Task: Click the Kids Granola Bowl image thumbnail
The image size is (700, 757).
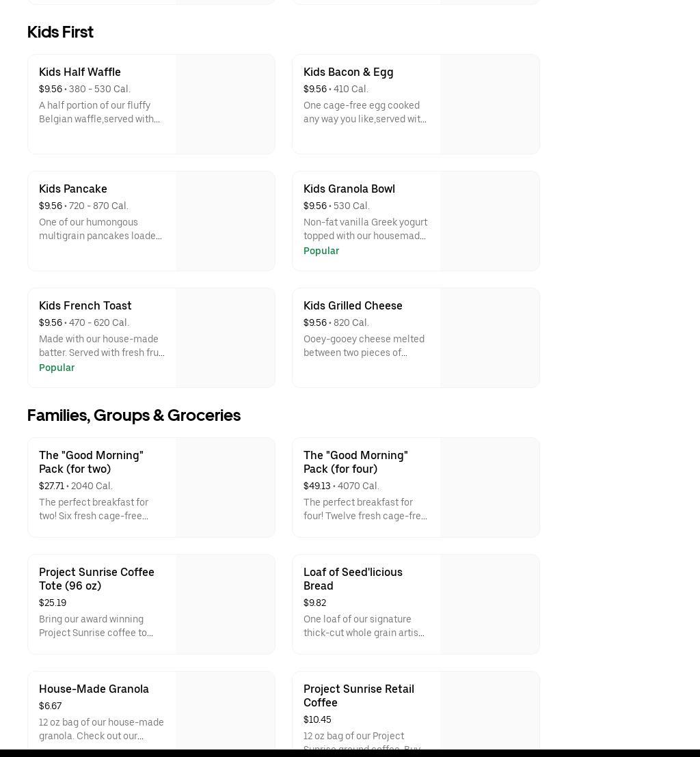Action: tap(489, 221)
